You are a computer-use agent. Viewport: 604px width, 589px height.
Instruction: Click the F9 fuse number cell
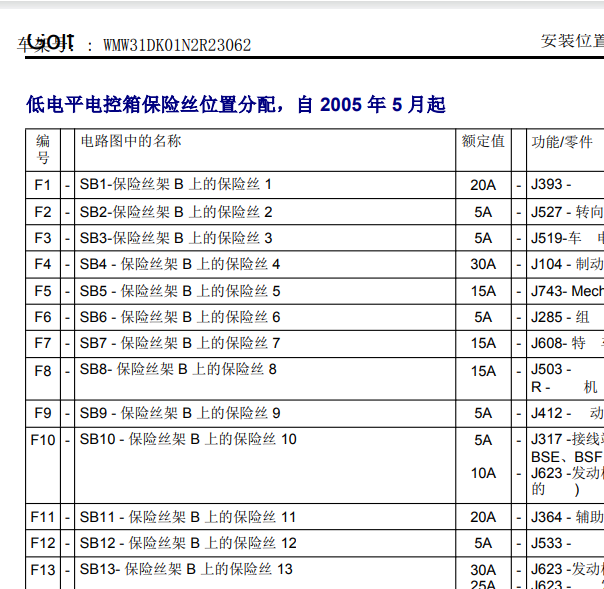tap(43, 413)
